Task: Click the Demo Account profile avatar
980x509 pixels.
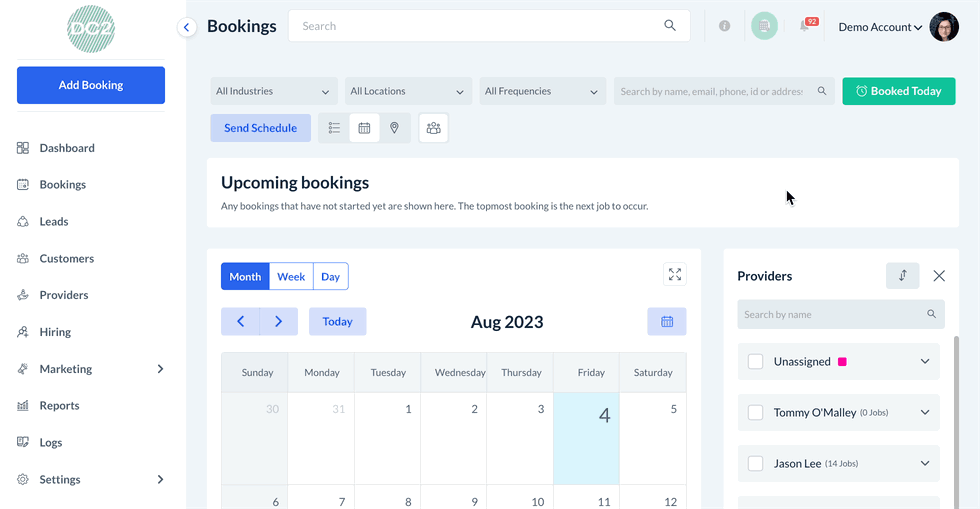Action: 944,27
